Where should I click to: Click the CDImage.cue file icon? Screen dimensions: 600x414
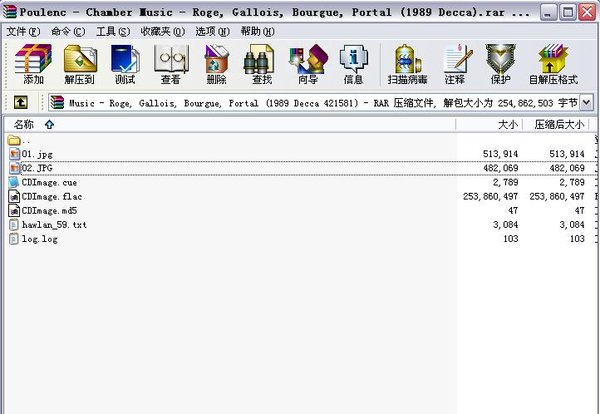(14, 182)
